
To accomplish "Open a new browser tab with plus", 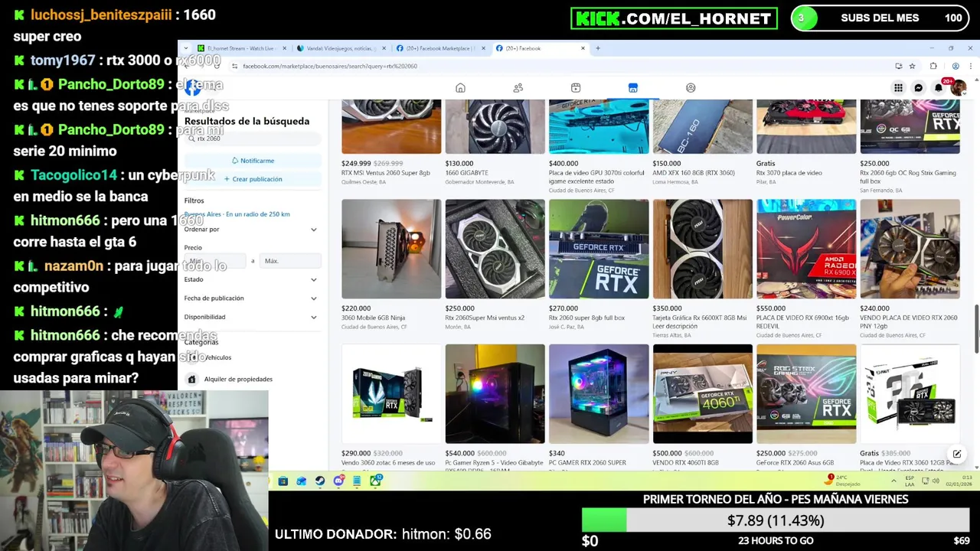I will (x=598, y=48).
